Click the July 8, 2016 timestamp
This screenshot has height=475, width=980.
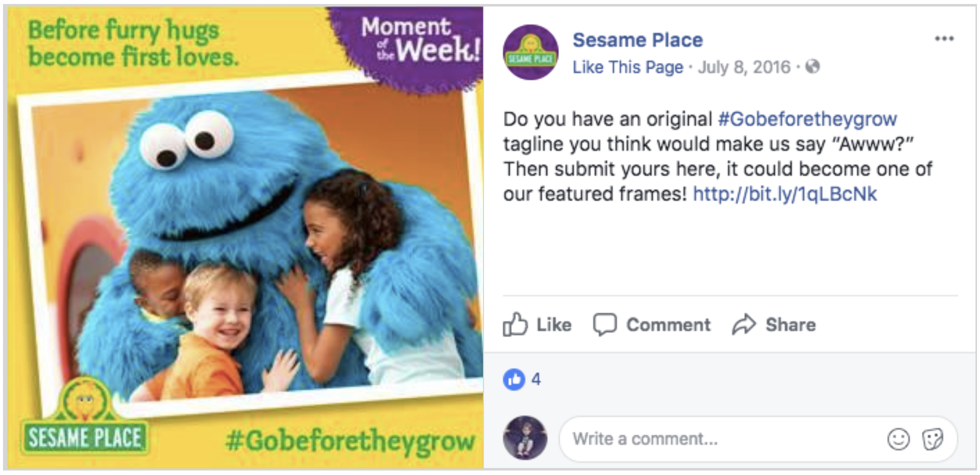pos(744,67)
